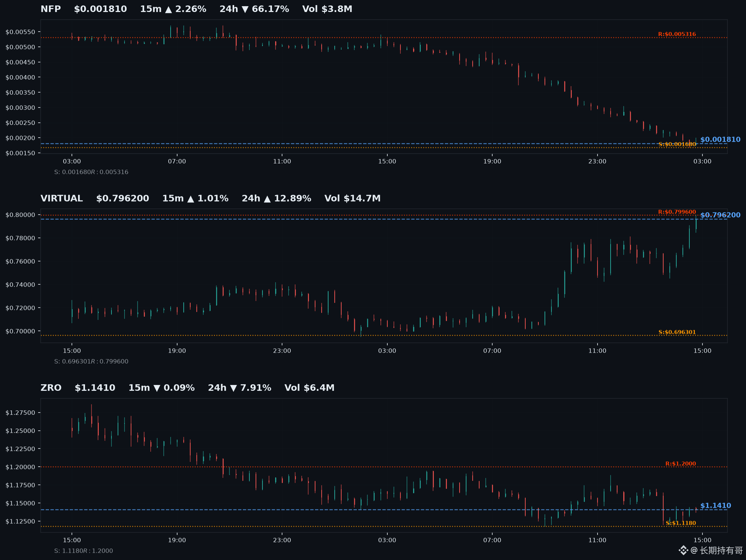Viewport: 746px width, 560px height.
Task: Select the $0.00550 y-axis label
Action: (x=20, y=32)
